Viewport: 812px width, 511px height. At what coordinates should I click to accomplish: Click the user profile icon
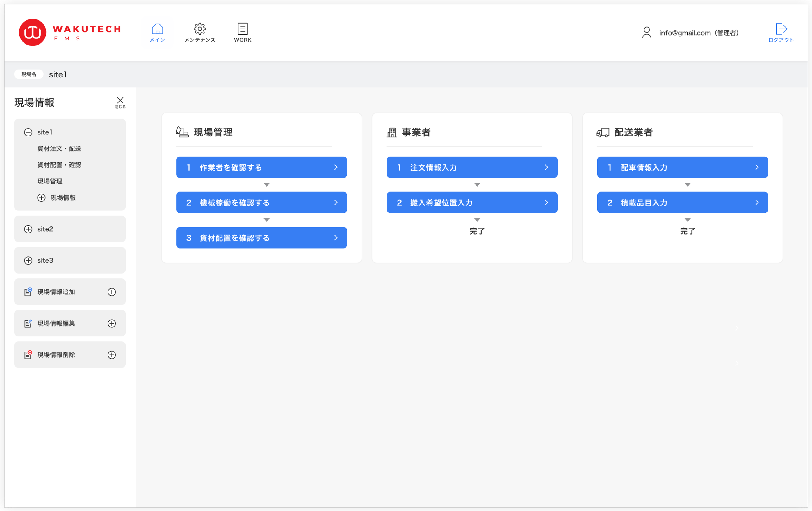(646, 32)
